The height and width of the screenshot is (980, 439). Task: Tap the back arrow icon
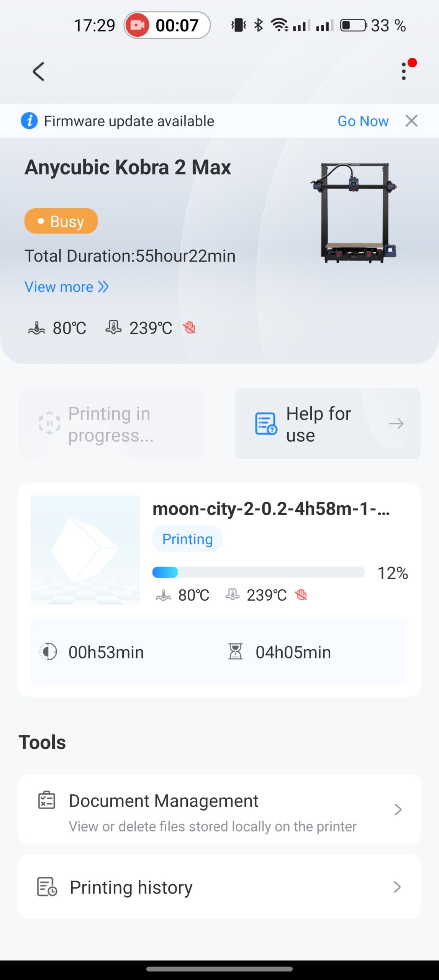[39, 72]
